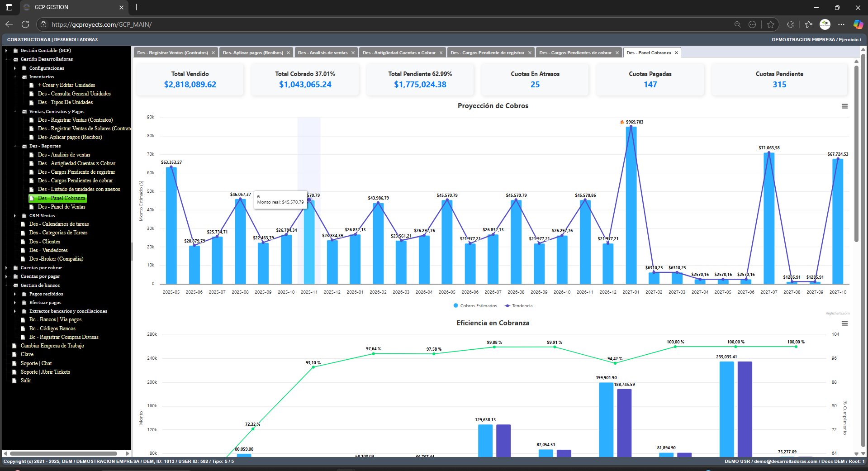This screenshot has height=471, width=868.
Task: Close the Des - Analisis de ventas tab
Action: click(353, 53)
